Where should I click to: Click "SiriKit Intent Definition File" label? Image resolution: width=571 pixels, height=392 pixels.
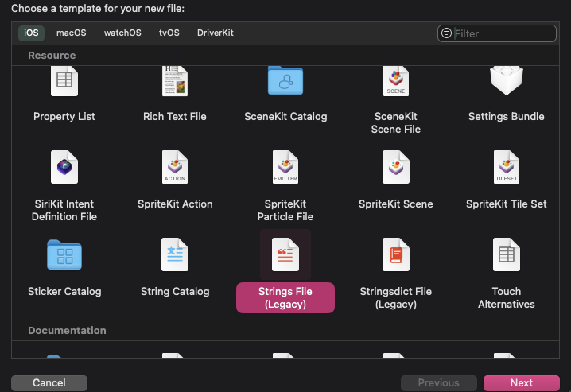[64, 210]
